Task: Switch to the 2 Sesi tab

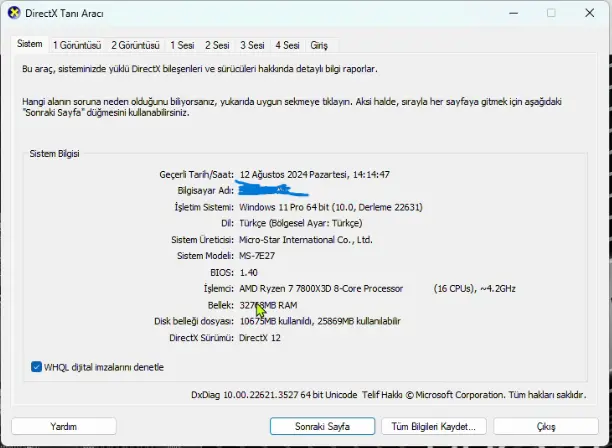Action: coord(217,45)
